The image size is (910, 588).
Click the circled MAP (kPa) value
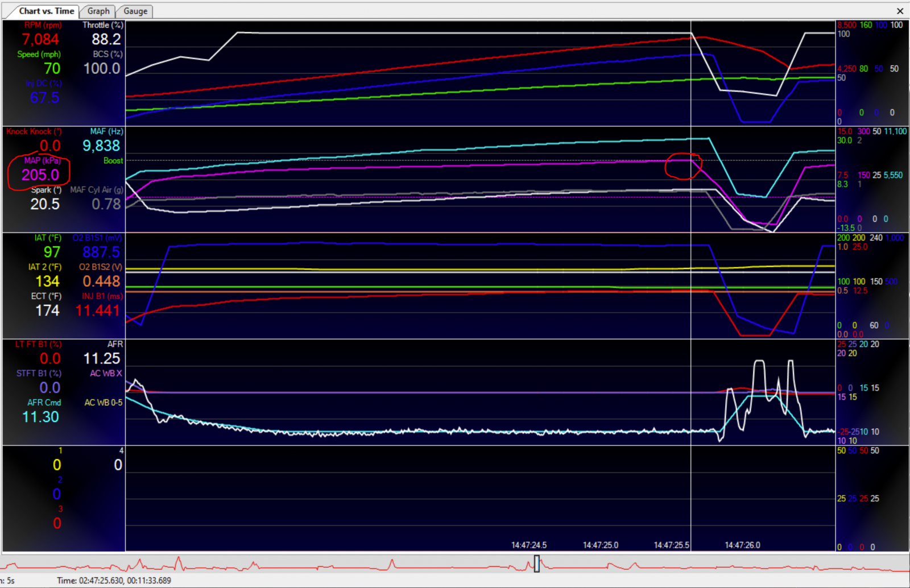(40, 175)
